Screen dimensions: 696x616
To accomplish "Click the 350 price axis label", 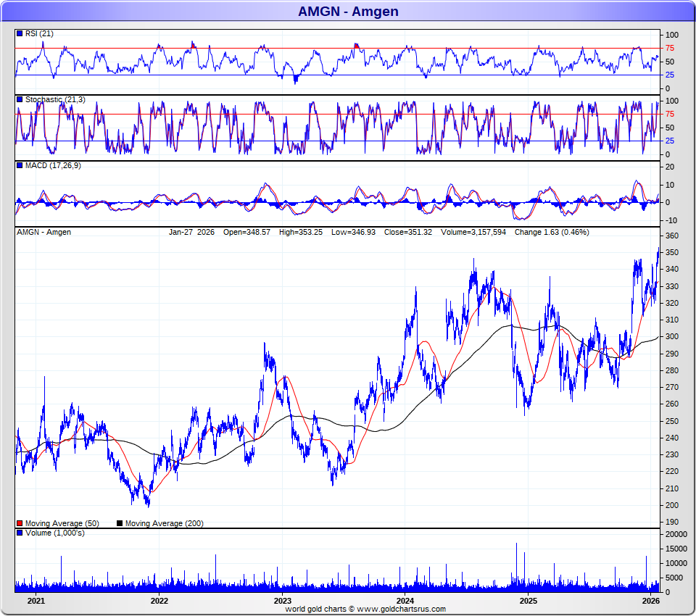I will (x=672, y=252).
